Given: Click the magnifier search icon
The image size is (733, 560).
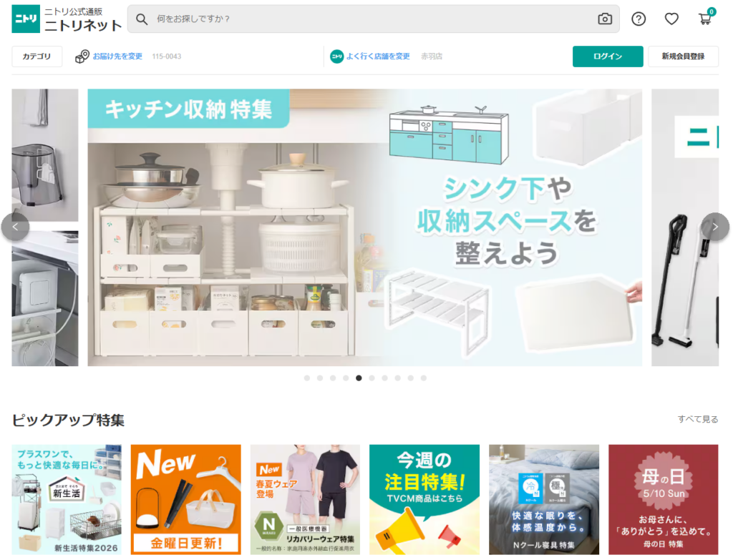Looking at the screenshot, I should click(142, 19).
